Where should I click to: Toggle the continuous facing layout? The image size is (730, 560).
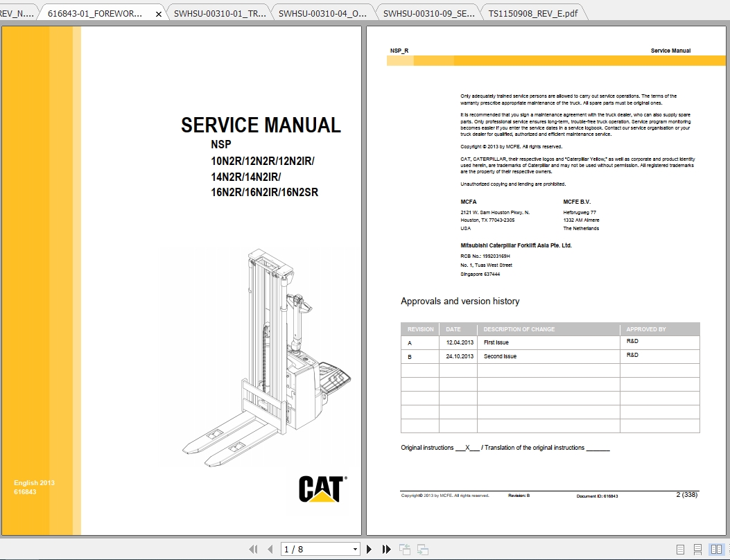click(x=729, y=549)
